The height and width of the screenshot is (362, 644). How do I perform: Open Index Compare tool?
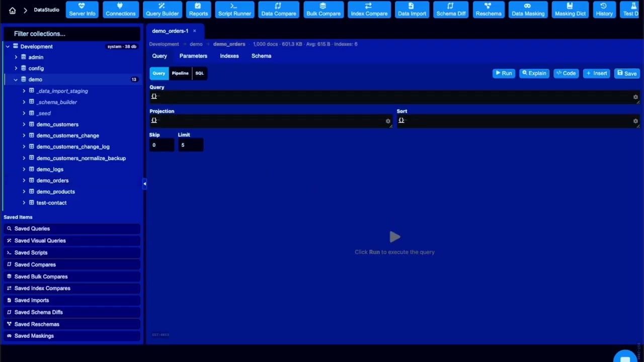[x=369, y=10]
